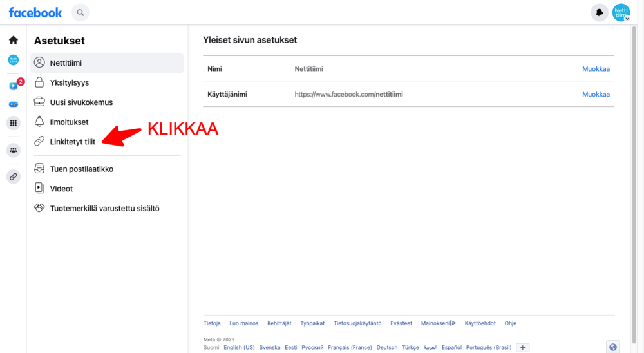
Task: Open the Nettitiimi page icon in left rail
Action: 14,60
